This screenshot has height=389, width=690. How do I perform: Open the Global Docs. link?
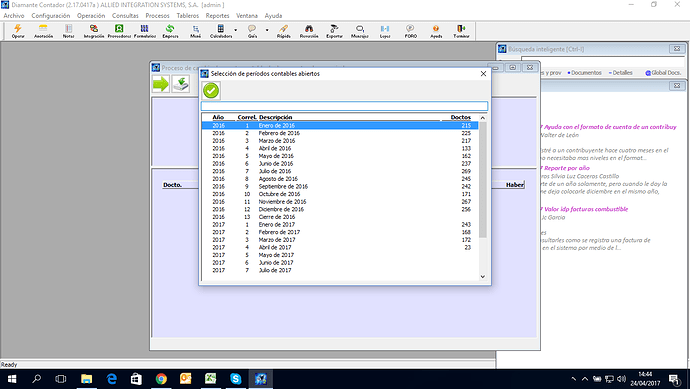[x=663, y=73]
